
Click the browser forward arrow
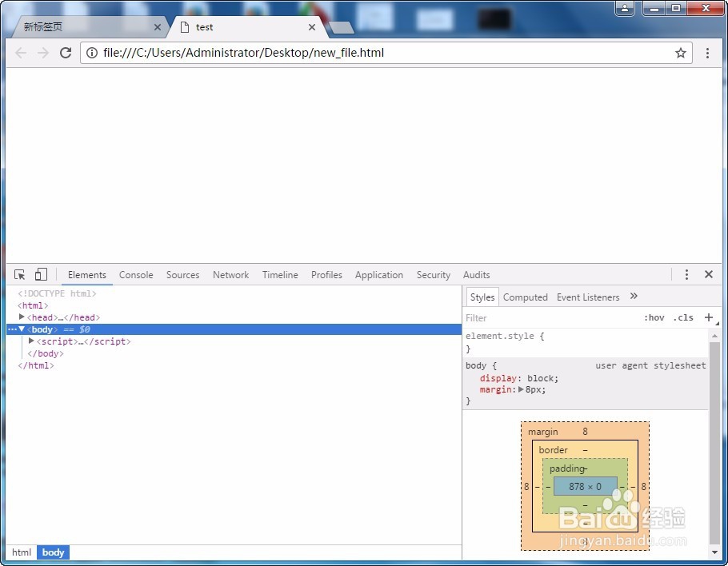click(x=43, y=53)
